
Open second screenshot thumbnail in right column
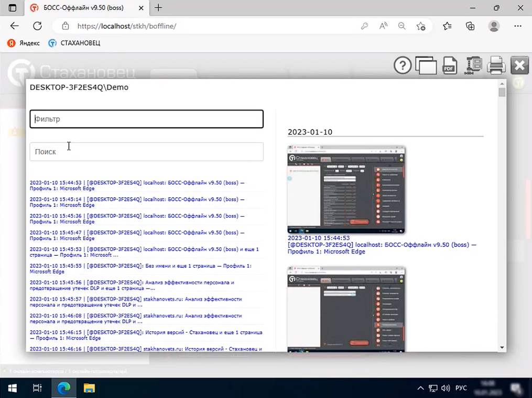346,309
